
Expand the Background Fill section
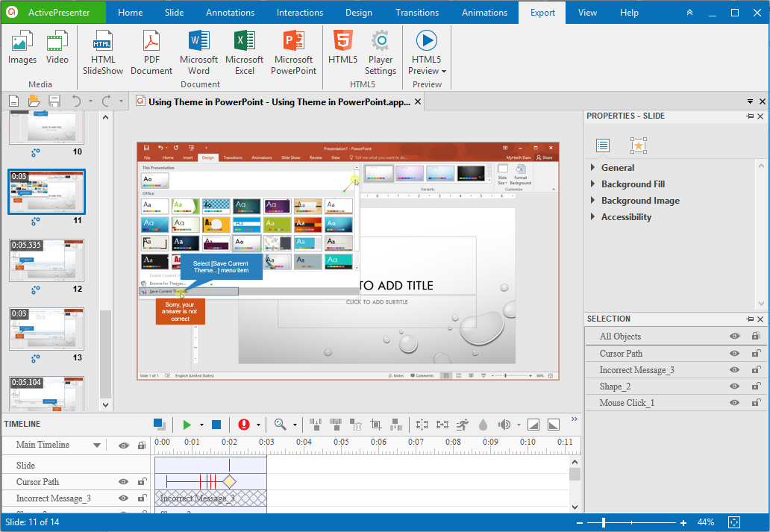(x=592, y=184)
